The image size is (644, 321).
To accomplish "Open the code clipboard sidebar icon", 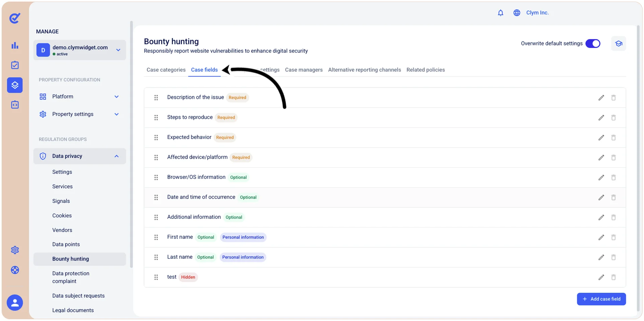I will (x=15, y=105).
